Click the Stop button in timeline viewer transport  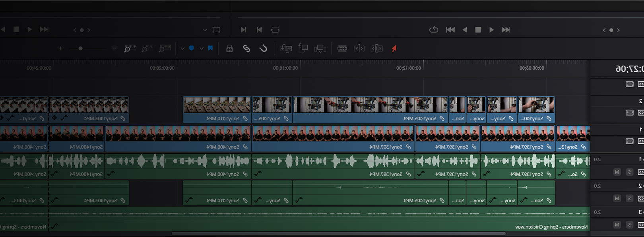[x=478, y=30]
